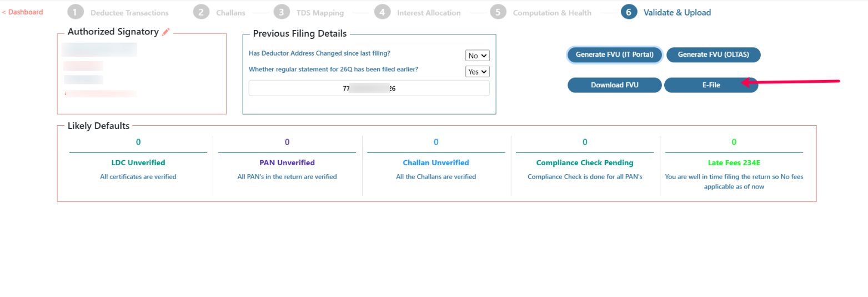Edit Authorized Signatory with pencil icon
The height and width of the screenshot is (297, 868).
pos(165,32)
